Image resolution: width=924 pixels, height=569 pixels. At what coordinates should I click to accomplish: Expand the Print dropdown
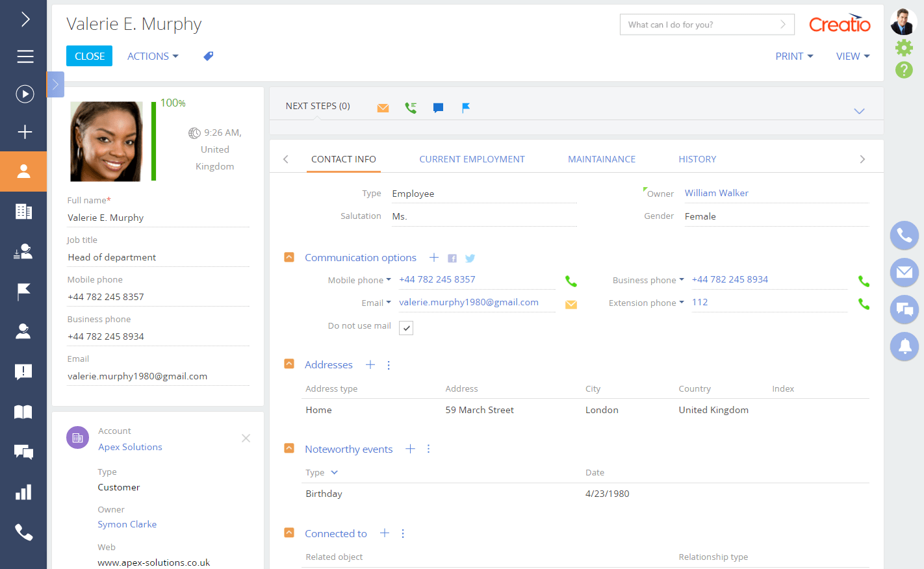(x=794, y=57)
